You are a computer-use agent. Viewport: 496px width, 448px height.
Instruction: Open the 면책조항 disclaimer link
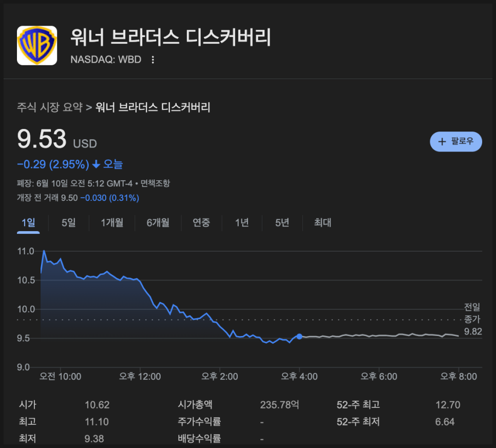(x=155, y=183)
